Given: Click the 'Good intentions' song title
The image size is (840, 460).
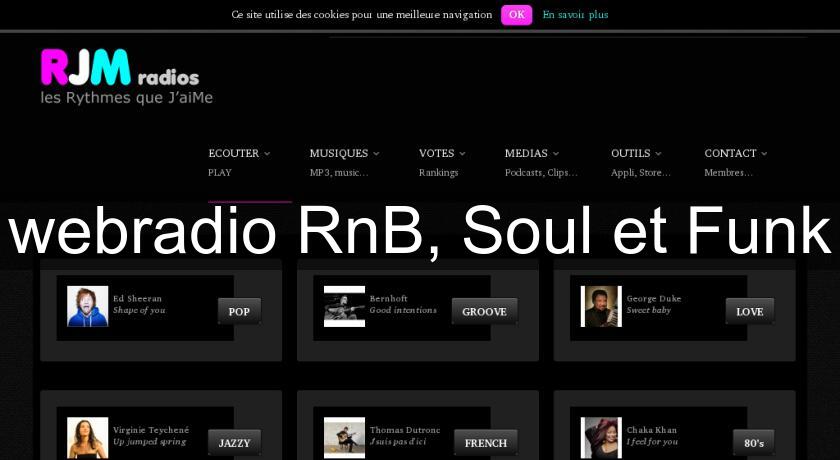Looking at the screenshot, I should tap(403, 310).
